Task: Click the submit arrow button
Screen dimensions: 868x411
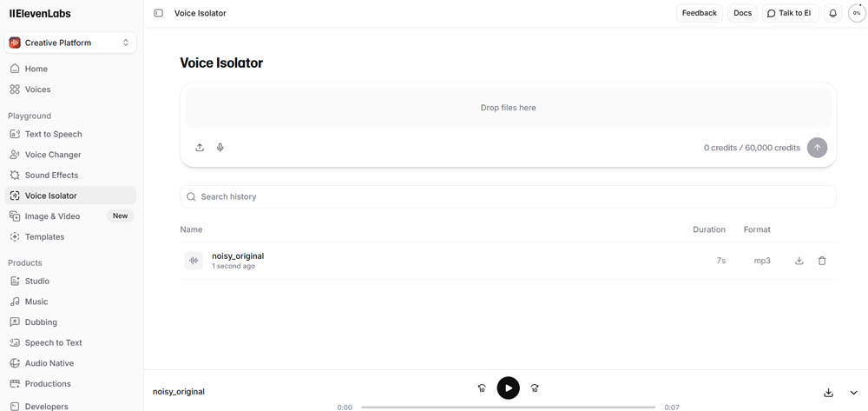Action: click(817, 148)
